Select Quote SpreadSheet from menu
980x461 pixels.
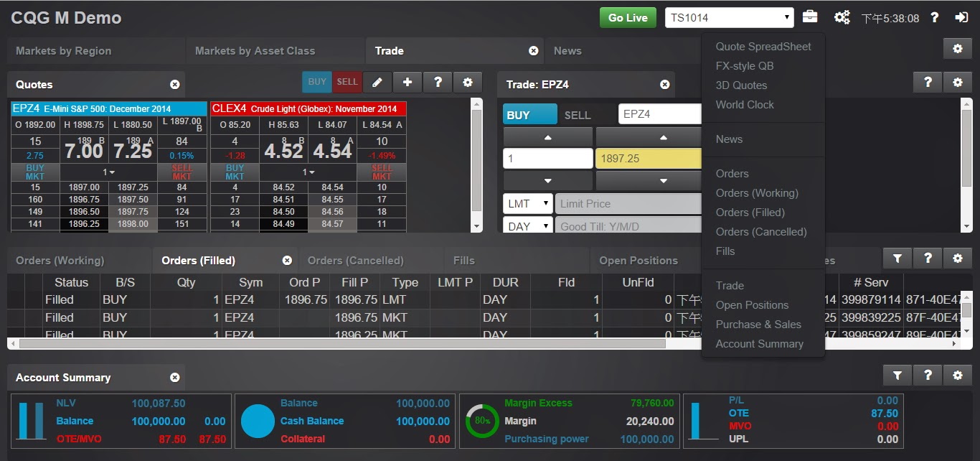763,47
